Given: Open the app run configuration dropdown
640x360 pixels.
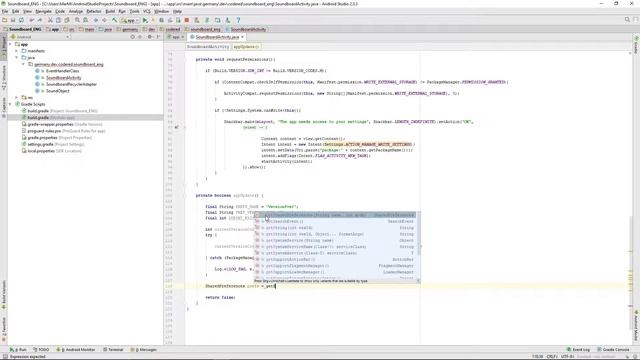Looking at the screenshot, I should [130, 20].
